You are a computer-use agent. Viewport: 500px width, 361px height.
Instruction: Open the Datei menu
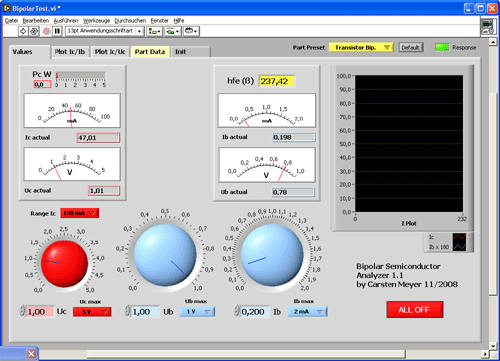tap(11, 21)
